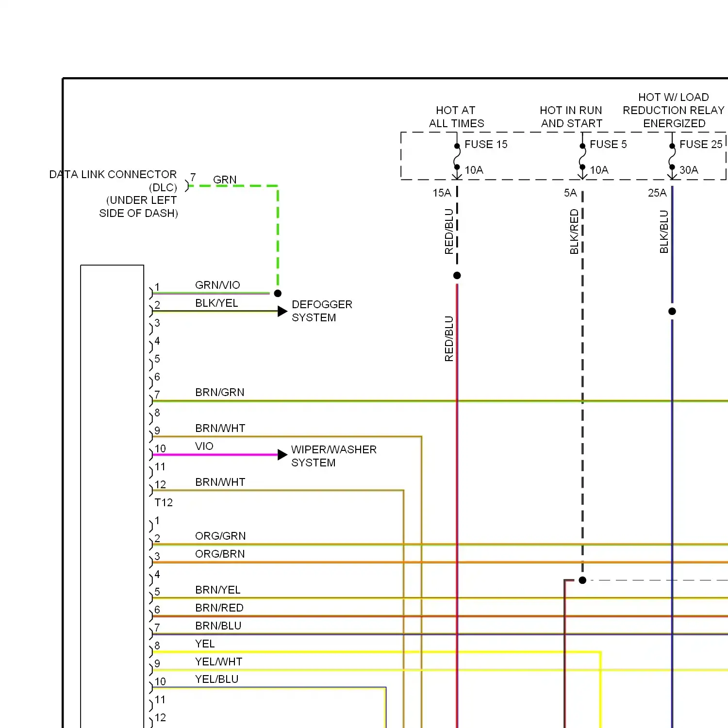Click the YEL/BLU wire label
The height and width of the screenshot is (728, 728).
216,679
